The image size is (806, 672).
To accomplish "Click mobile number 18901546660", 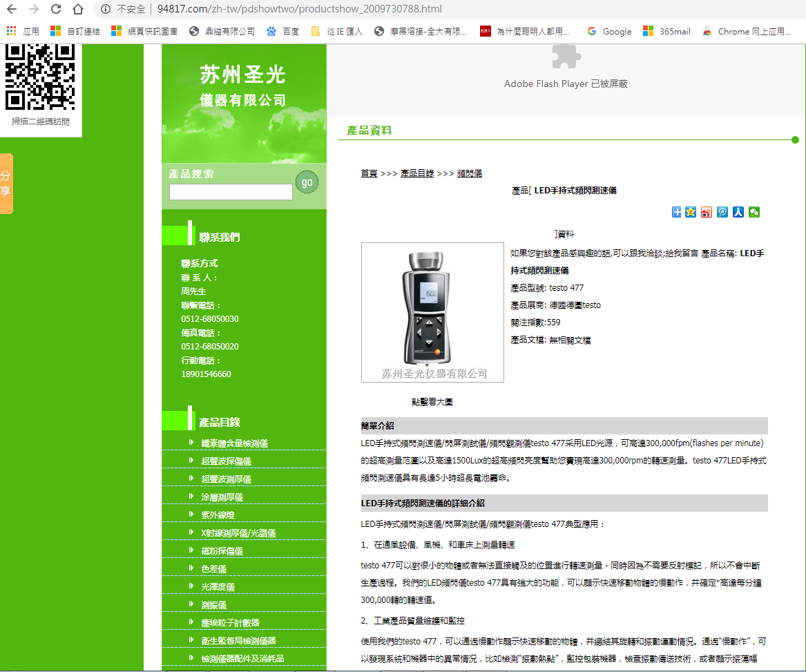I will pos(206,374).
